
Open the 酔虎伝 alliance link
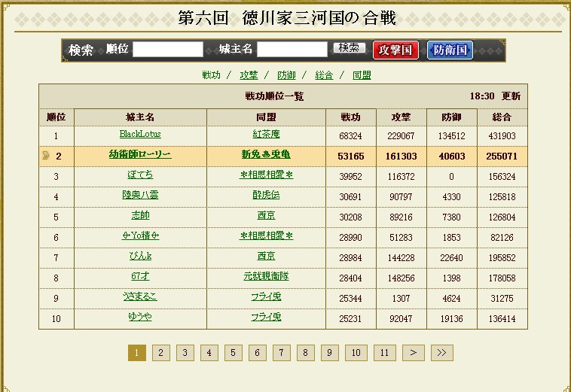pyautogui.click(x=266, y=195)
